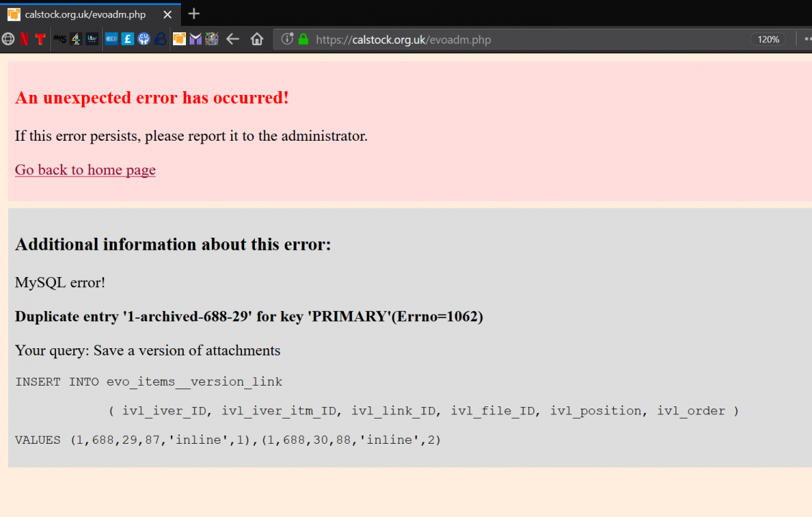Show site information for calstock.org.uk
The height and width of the screenshot is (517, 812).
(x=287, y=39)
